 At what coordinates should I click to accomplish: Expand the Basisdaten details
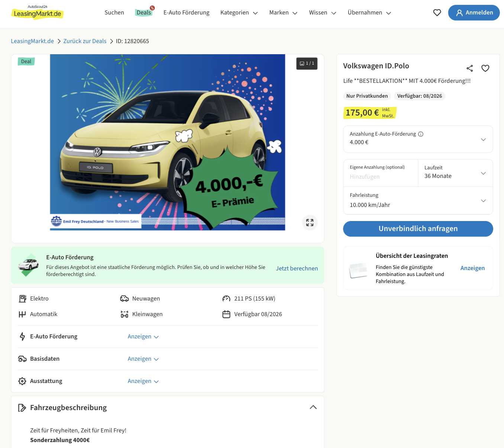click(143, 359)
